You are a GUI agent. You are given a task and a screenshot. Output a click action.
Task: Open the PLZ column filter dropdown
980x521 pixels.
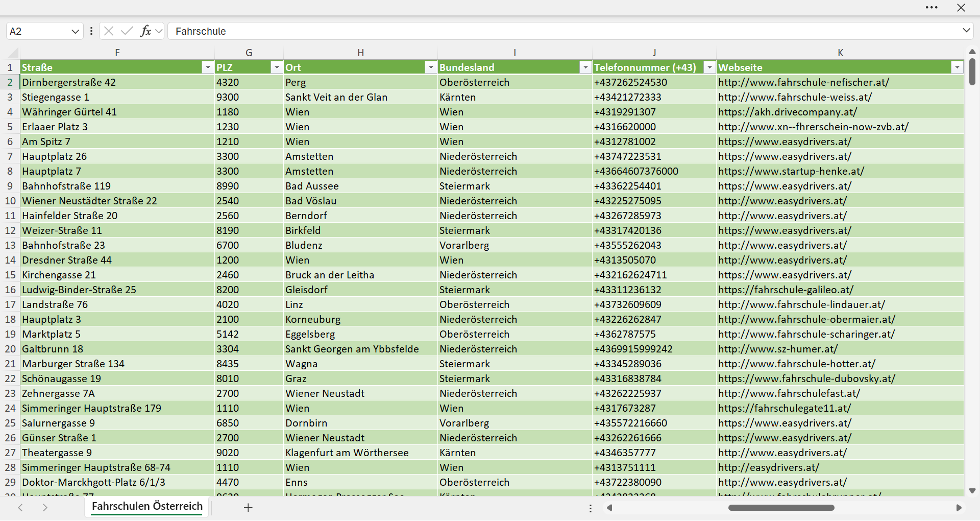point(276,67)
